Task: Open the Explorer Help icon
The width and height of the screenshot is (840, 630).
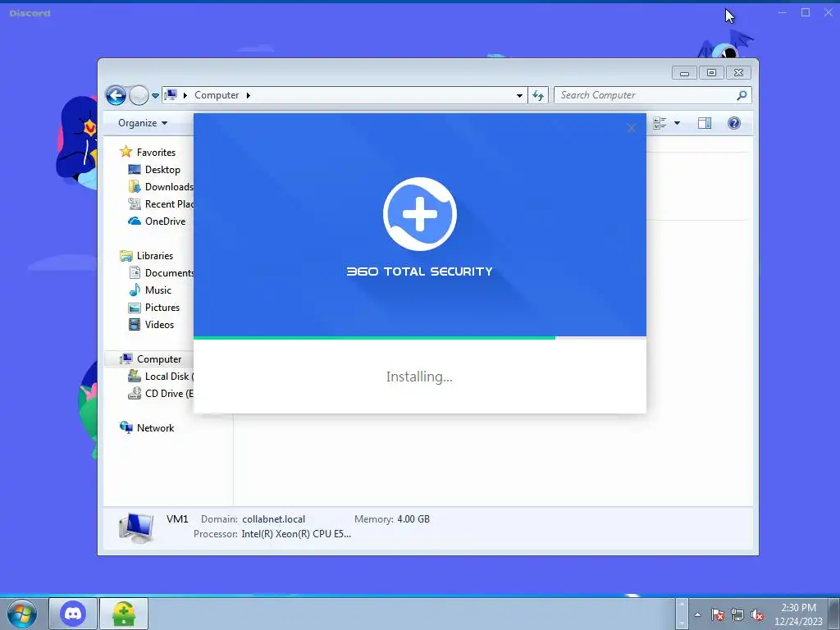Action: pos(734,123)
